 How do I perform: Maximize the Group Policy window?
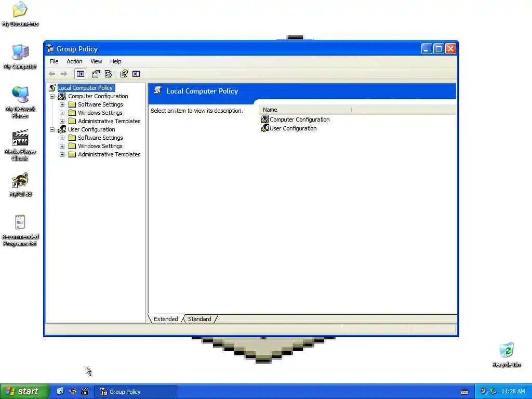pyautogui.click(x=438, y=48)
